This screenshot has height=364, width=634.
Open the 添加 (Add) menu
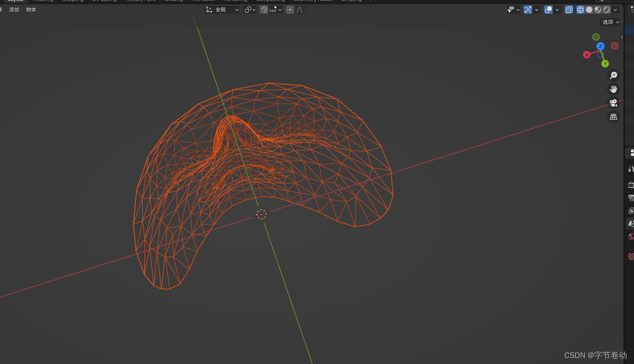pyautogui.click(x=14, y=10)
